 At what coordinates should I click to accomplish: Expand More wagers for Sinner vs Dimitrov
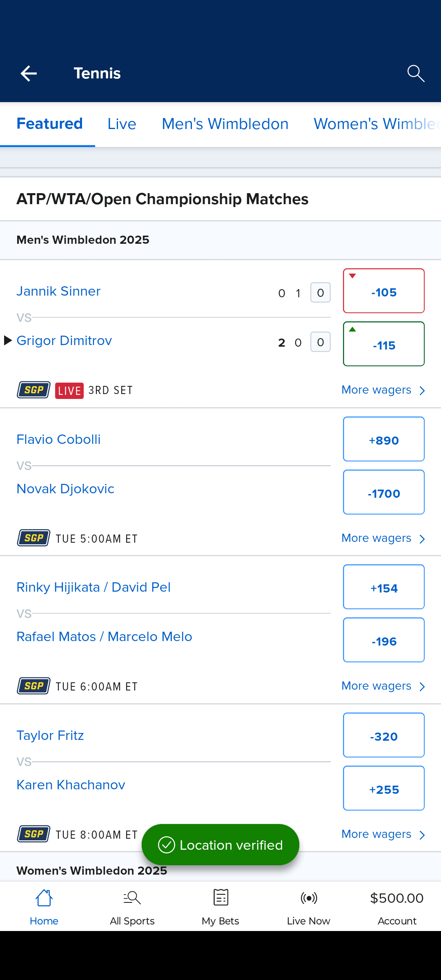pos(383,390)
